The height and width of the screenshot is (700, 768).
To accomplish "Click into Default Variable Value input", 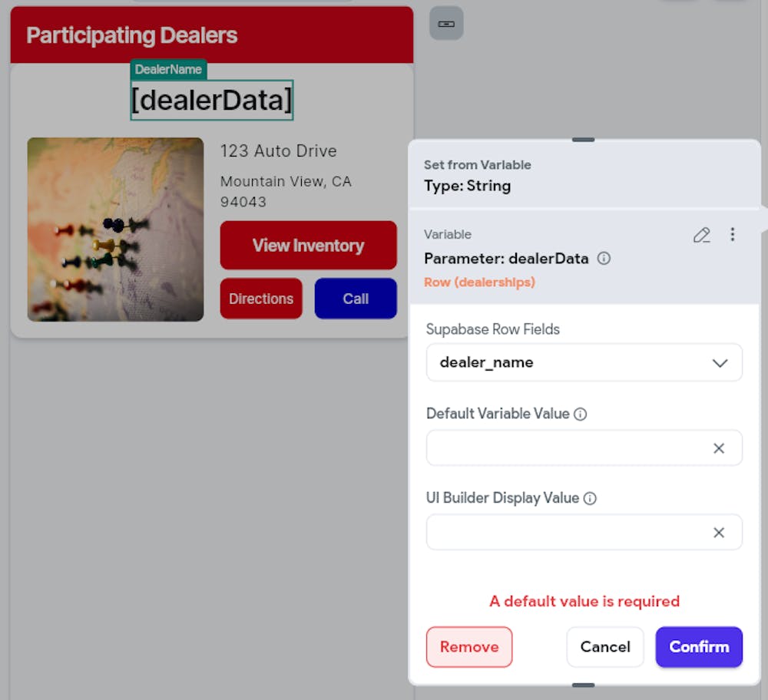I will tap(564, 448).
